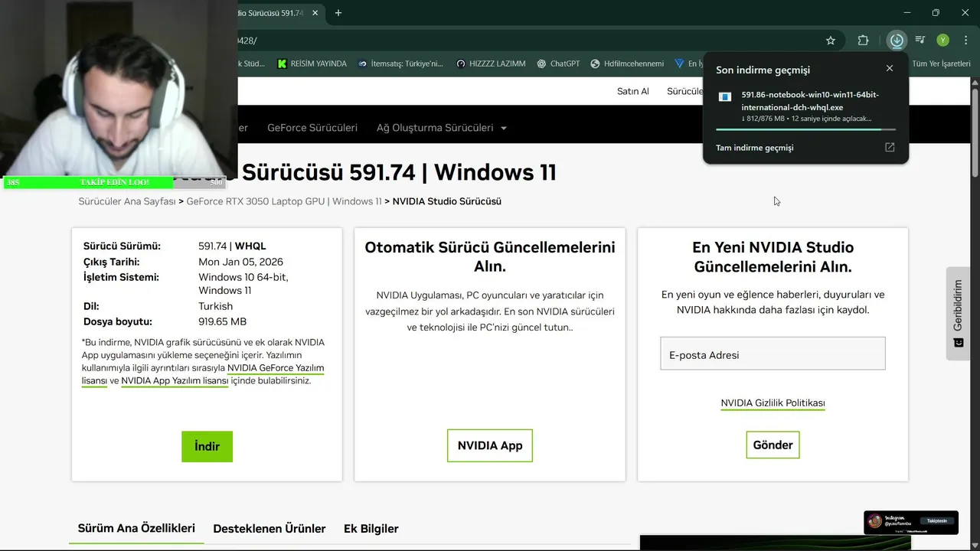Open the media control icon in toolbar

coord(920,41)
